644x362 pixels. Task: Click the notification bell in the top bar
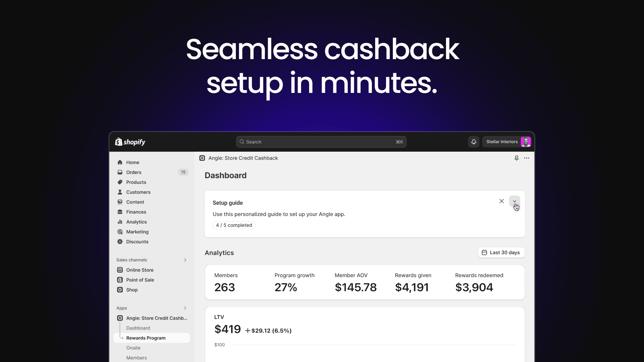[473, 142]
